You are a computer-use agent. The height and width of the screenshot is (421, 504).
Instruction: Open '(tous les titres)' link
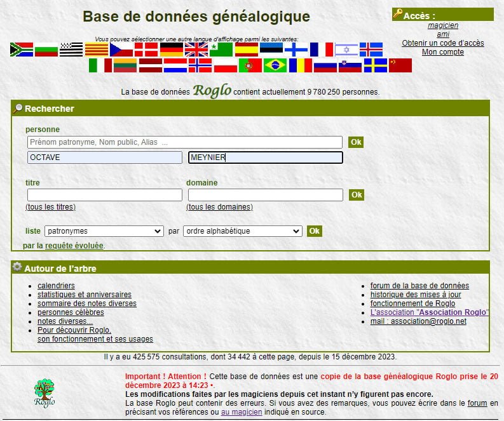50,207
